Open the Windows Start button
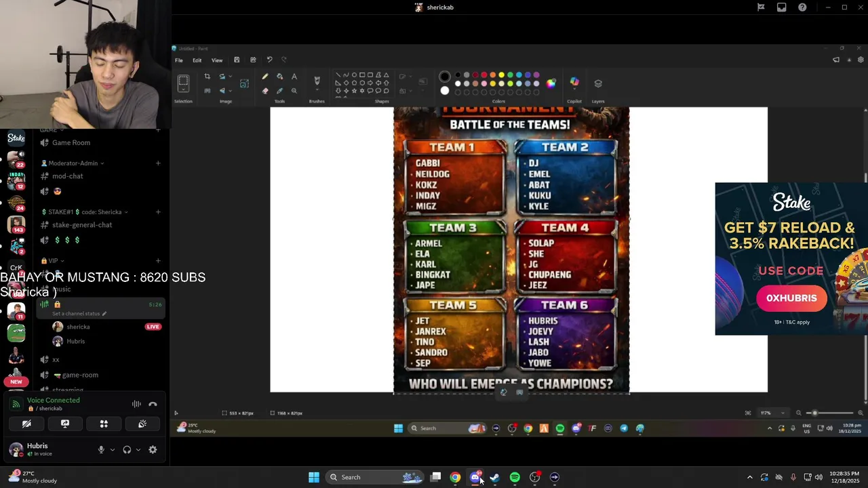The image size is (868, 488). (x=314, y=477)
